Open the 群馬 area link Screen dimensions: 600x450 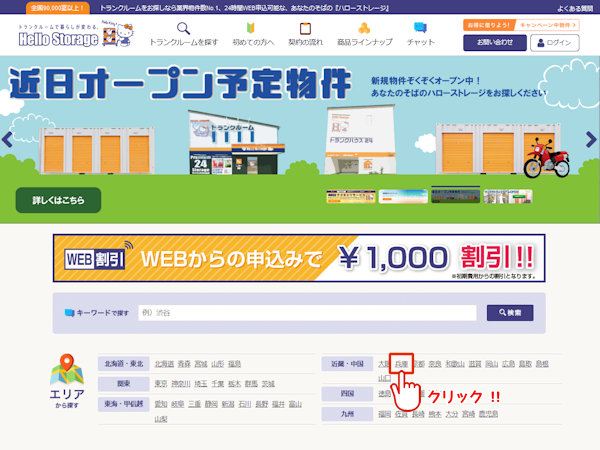[251, 384]
